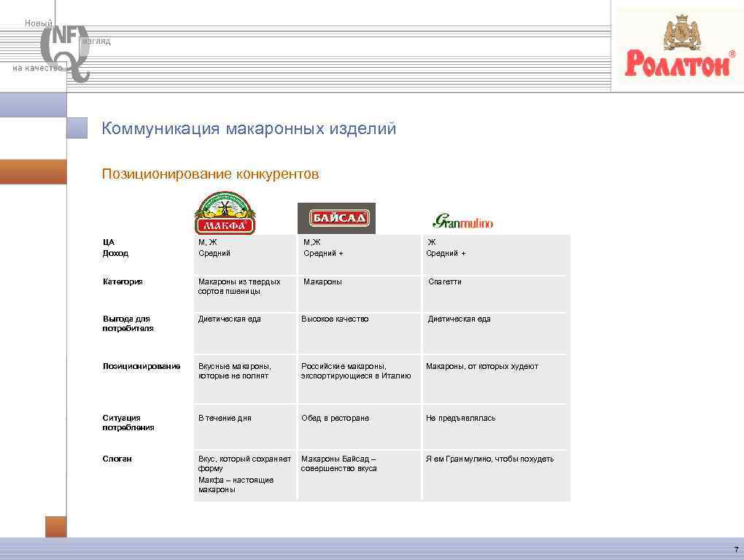Select the cell Российские макароны, экспортирующиеся в Италию

pos(356,371)
